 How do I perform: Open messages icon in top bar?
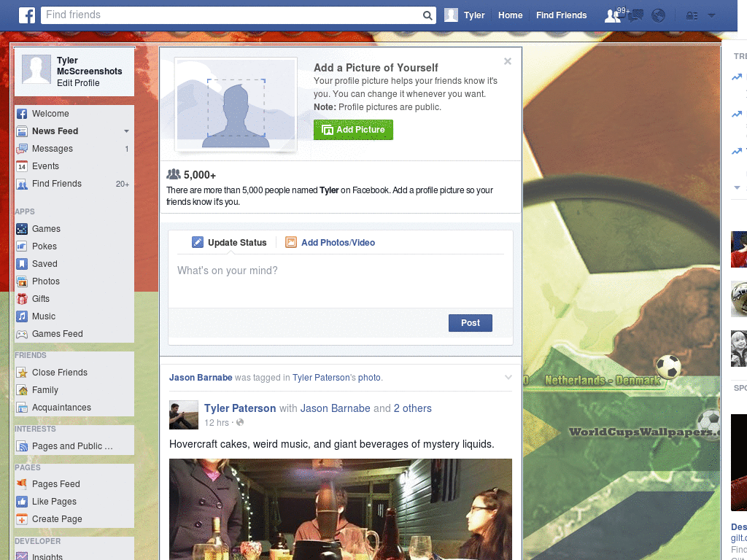pyautogui.click(x=635, y=16)
